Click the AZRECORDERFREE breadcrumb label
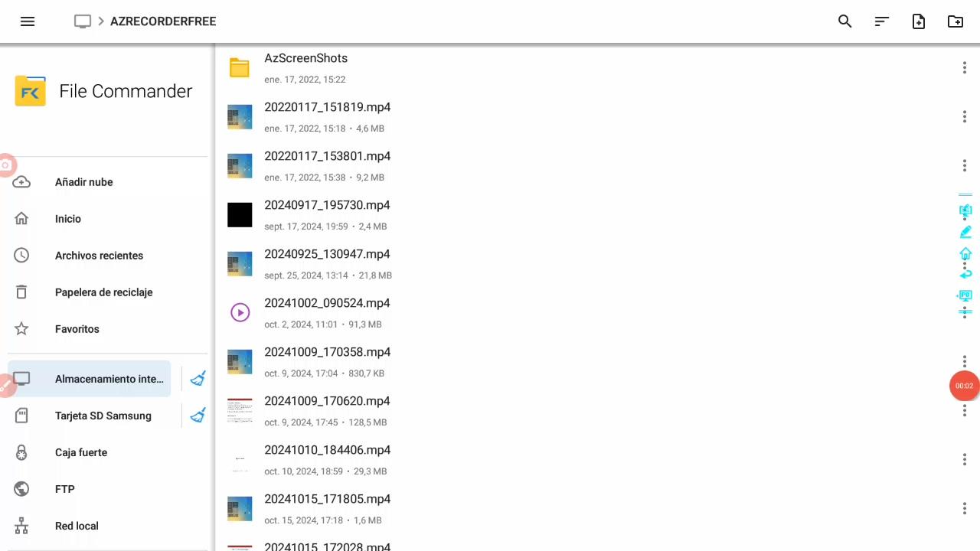The height and width of the screenshot is (551, 980). pyautogui.click(x=163, y=21)
